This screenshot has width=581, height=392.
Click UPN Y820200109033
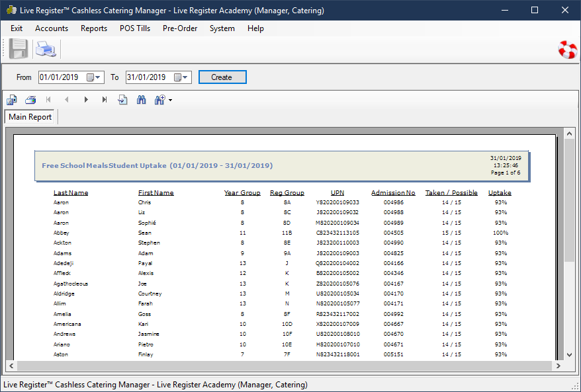tap(337, 202)
